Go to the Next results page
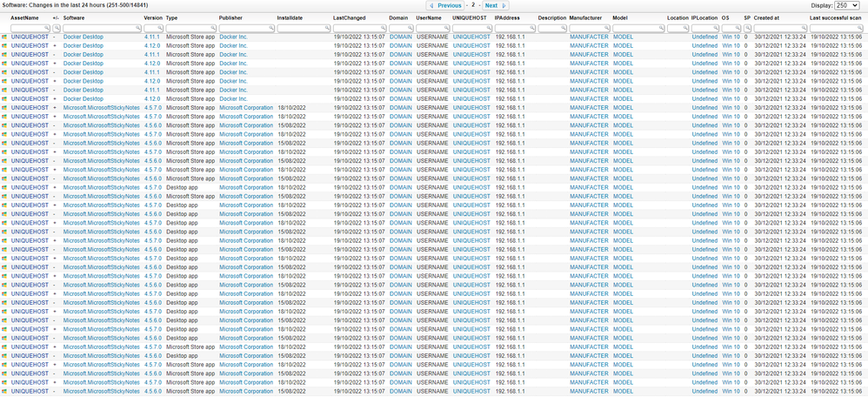Screen dimensions: 868x397 [491, 5]
